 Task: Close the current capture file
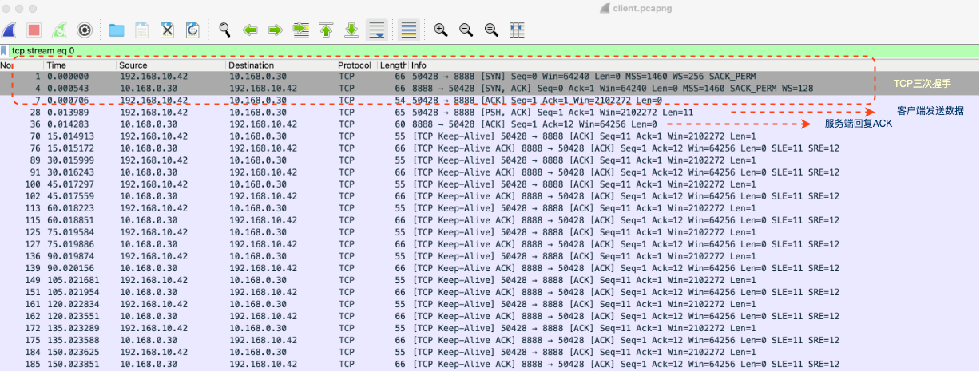pos(167,30)
